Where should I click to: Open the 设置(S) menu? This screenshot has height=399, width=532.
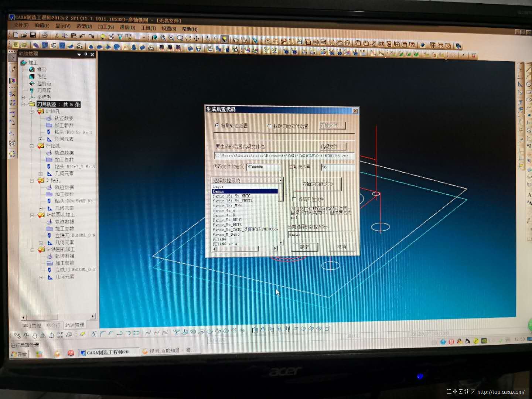[168, 28]
